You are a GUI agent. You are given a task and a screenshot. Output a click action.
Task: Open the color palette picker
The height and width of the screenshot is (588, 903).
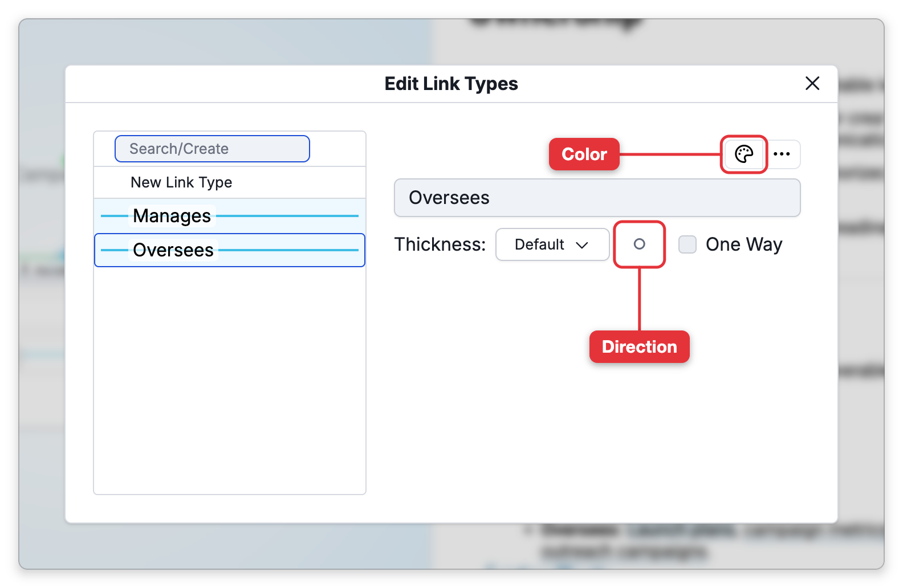coord(744,154)
